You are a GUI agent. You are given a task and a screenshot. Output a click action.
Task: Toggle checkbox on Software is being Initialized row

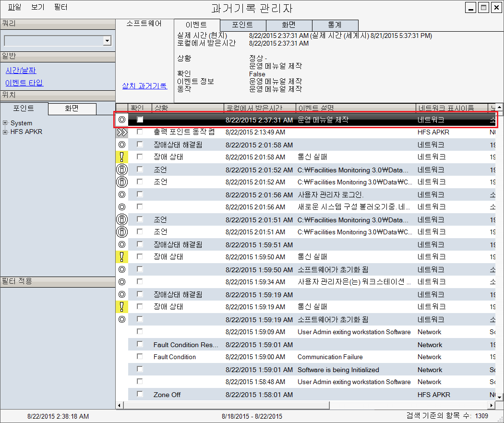tap(140, 369)
